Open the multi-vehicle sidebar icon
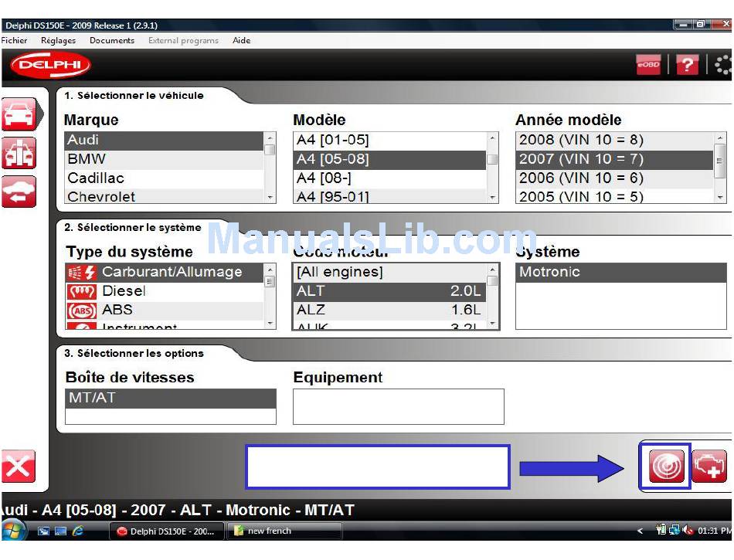 (x=19, y=153)
